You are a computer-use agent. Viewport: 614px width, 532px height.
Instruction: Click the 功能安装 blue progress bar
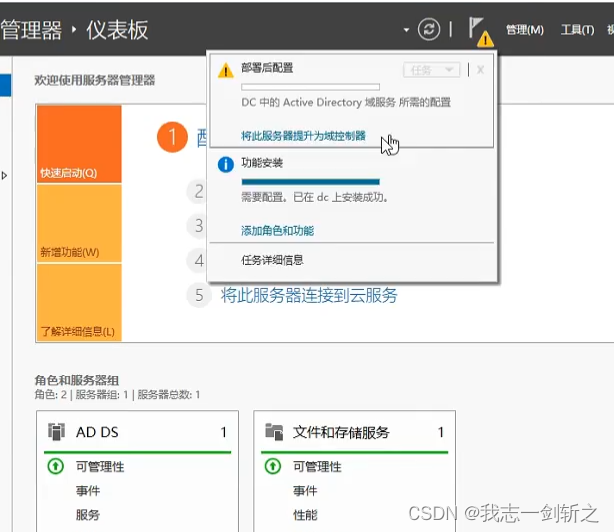point(311,182)
